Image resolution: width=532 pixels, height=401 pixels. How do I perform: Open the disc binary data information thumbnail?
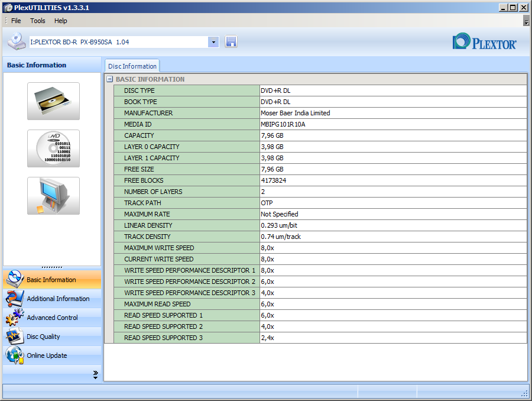click(54, 148)
